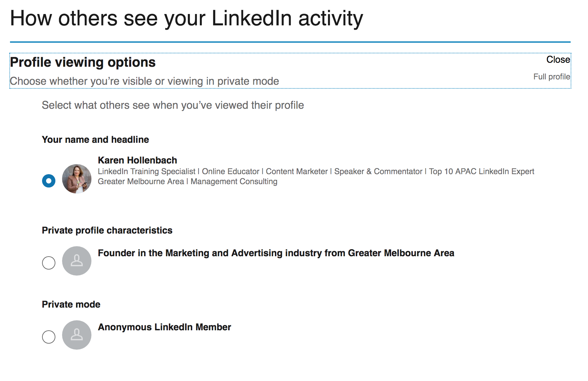Select the private profile characteristics radio button
The height and width of the screenshot is (381, 588).
pyautogui.click(x=49, y=263)
